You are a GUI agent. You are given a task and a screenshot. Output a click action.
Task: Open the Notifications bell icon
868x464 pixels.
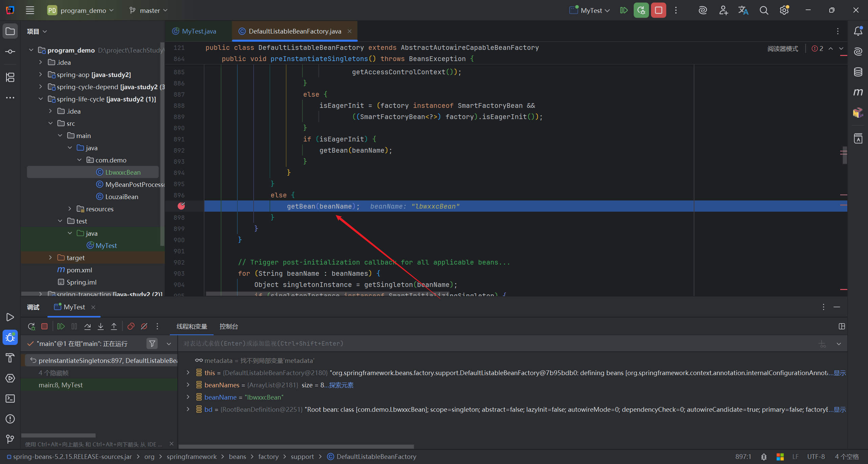pyautogui.click(x=858, y=31)
